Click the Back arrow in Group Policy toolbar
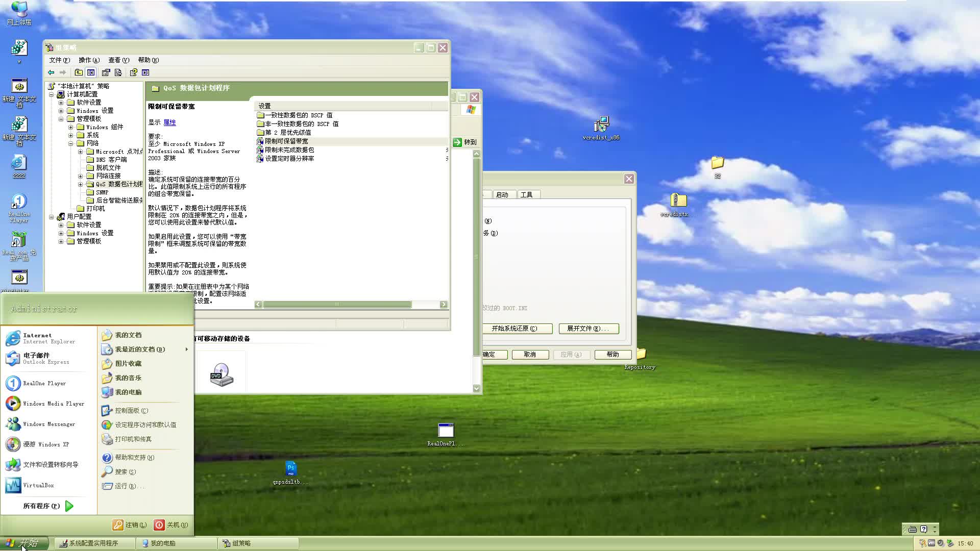 click(x=51, y=72)
